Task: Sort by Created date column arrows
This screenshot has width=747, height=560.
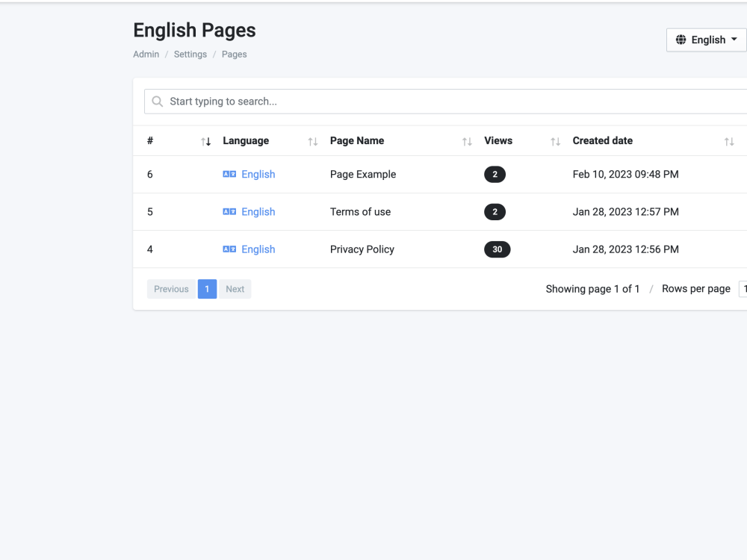Action: (x=729, y=141)
